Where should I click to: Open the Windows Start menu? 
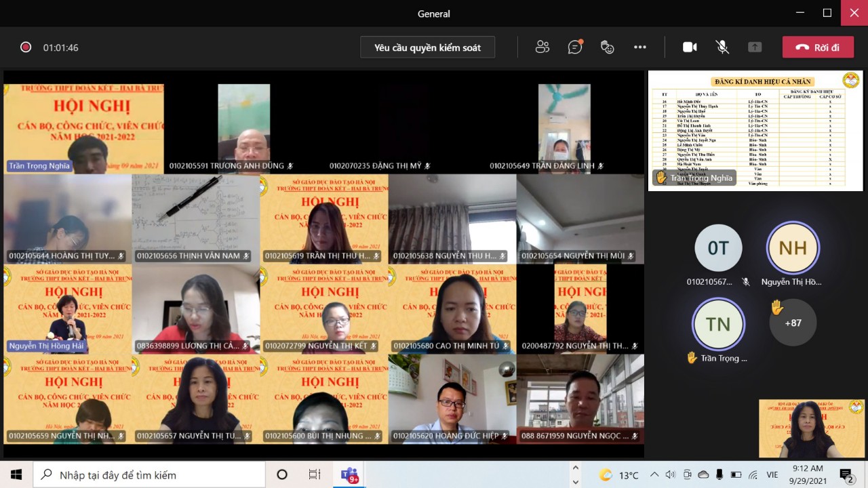[x=16, y=474]
